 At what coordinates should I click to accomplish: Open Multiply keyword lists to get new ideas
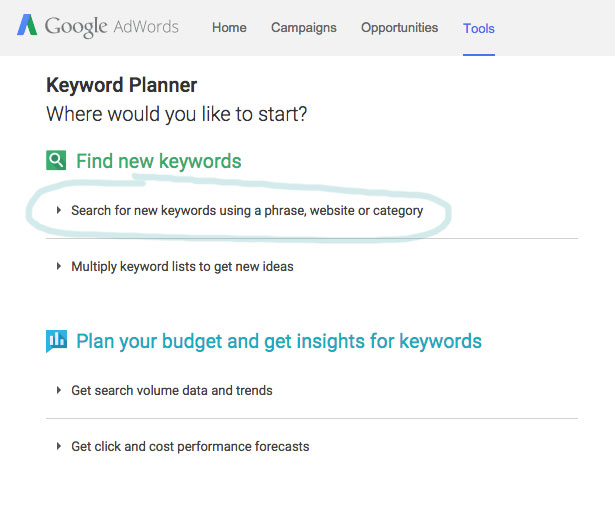click(x=182, y=267)
